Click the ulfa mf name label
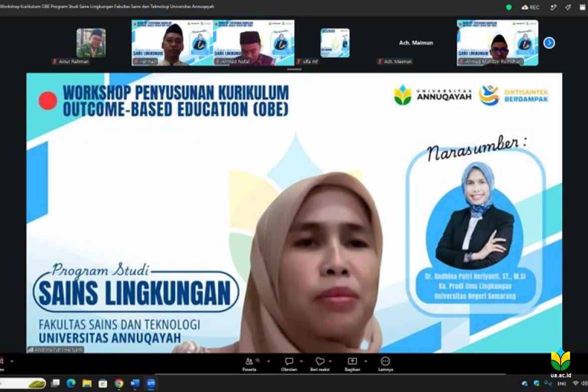This screenshot has height=392, width=588. pyautogui.click(x=308, y=61)
